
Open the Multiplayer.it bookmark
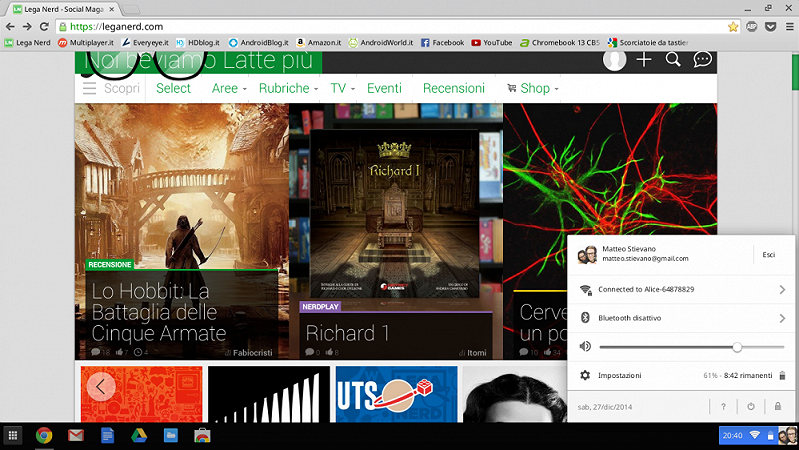[x=86, y=43]
